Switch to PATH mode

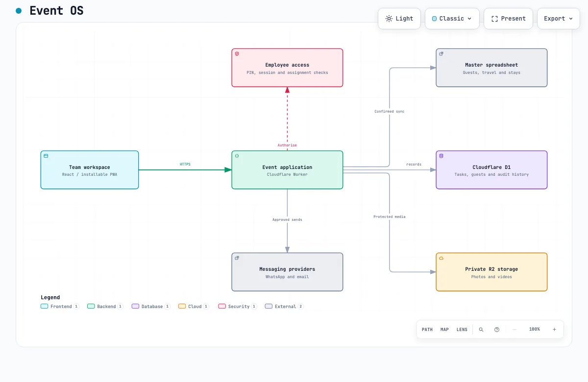point(427,330)
